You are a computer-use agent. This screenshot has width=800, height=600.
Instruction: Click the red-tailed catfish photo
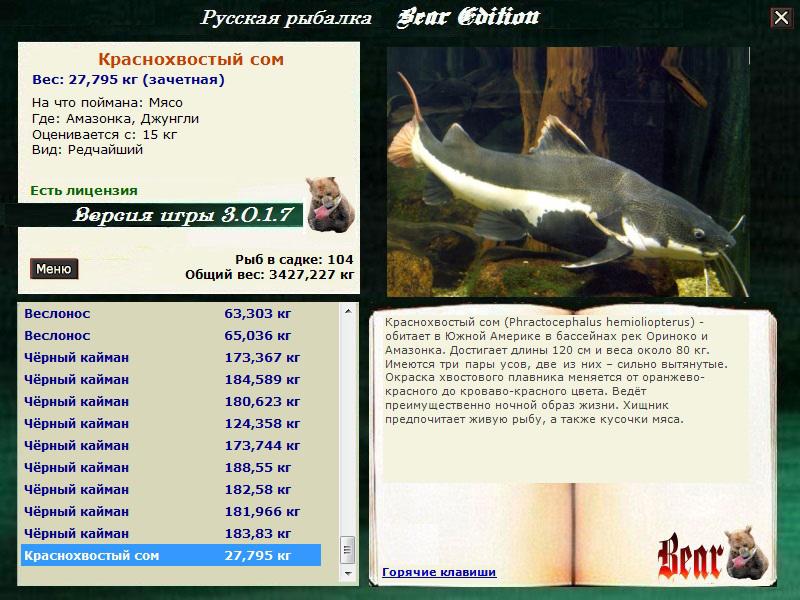coord(567,171)
